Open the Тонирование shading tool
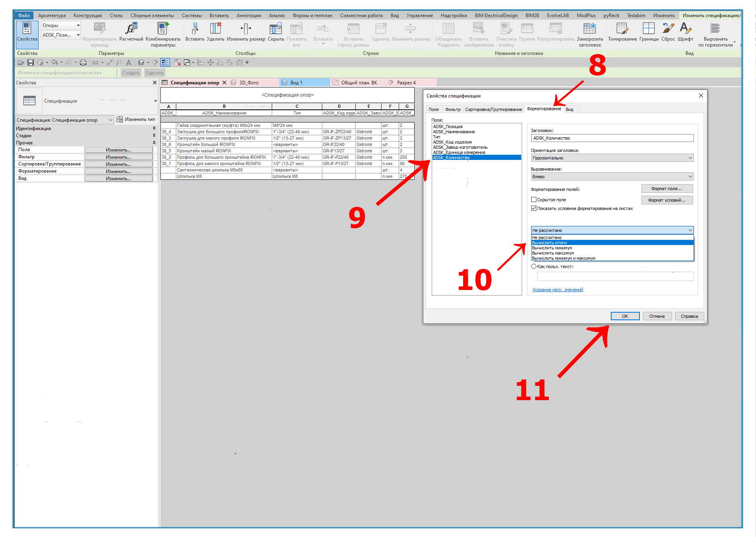Image resolution: width=756 pixels, height=537 pixels. 622,32
